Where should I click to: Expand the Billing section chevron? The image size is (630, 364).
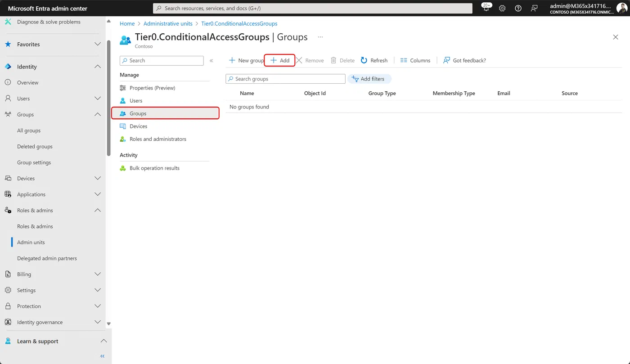98,274
